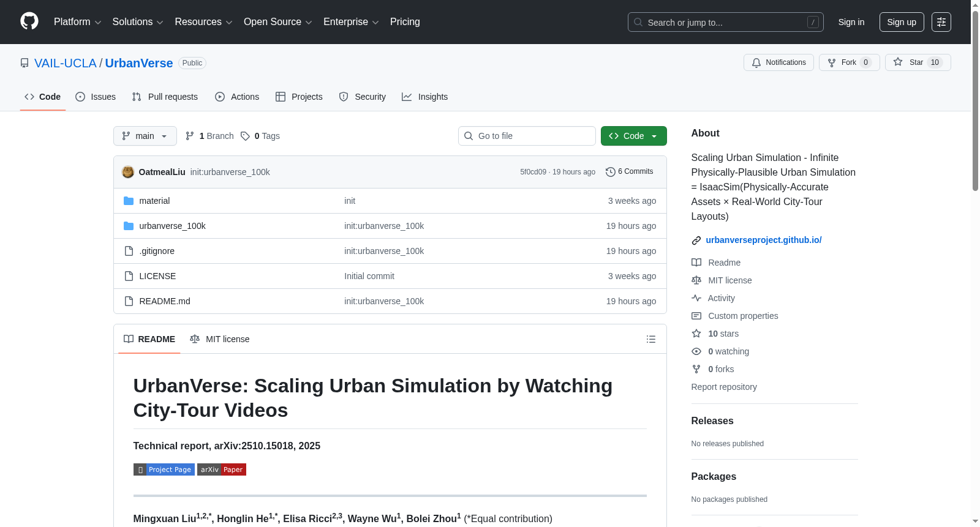Switch to the Pull requests tab

[x=165, y=97]
